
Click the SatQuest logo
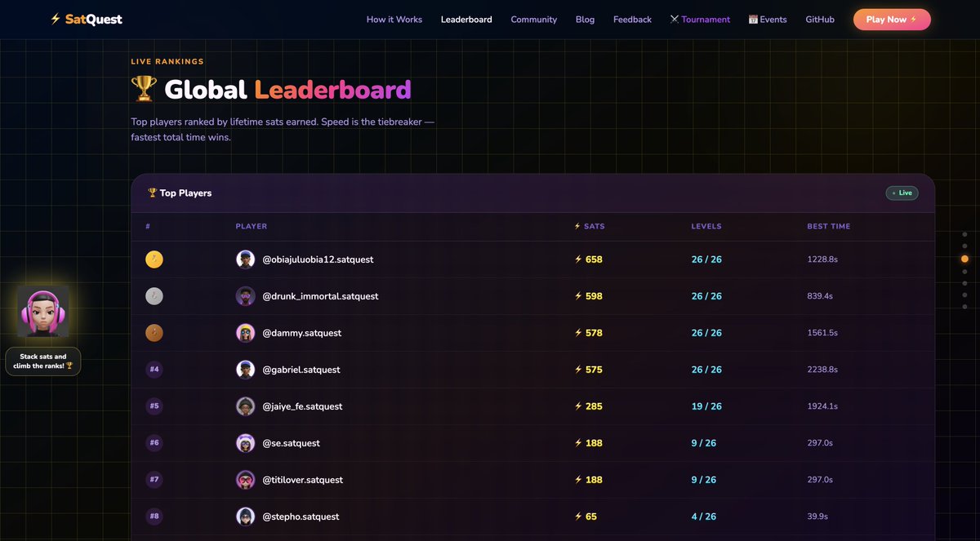(x=86, y=19)
